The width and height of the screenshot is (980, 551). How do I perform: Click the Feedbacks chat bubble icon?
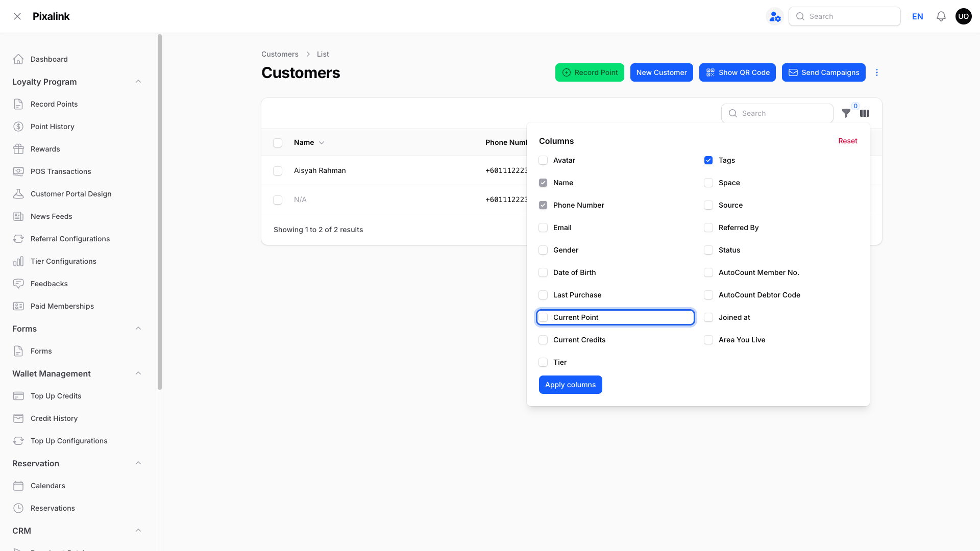coord(18,284)
